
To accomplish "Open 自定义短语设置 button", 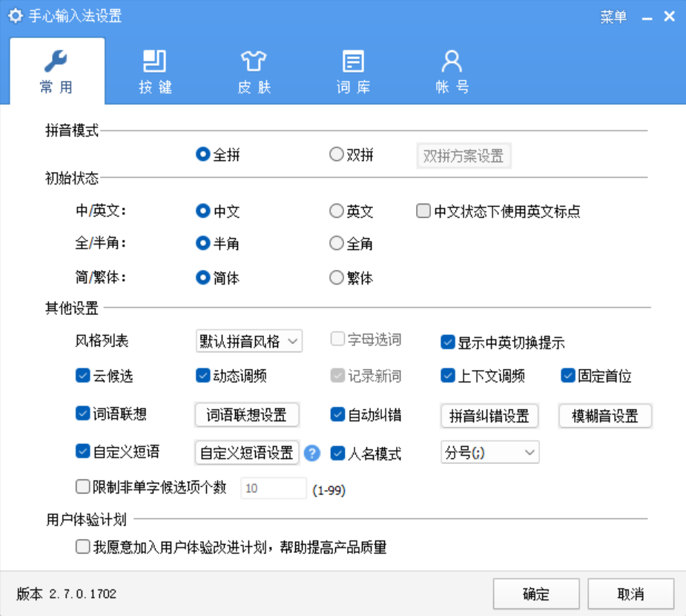I will click(247, 453).
